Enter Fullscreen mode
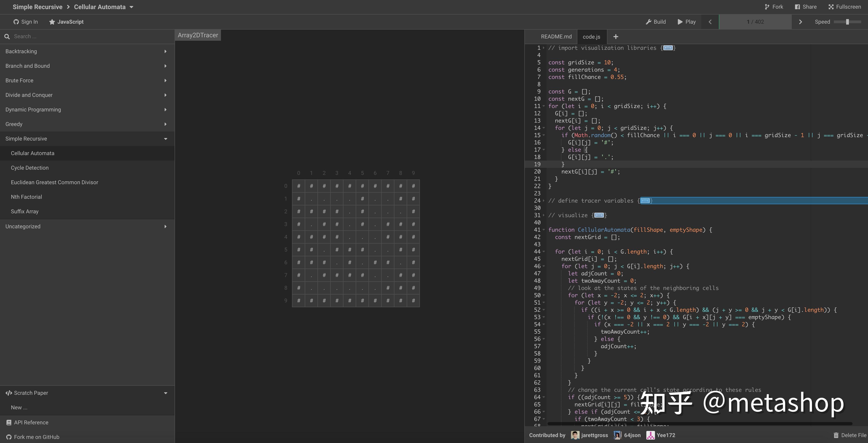This screenshot has height=443, width=868. [x=844, y=7]
